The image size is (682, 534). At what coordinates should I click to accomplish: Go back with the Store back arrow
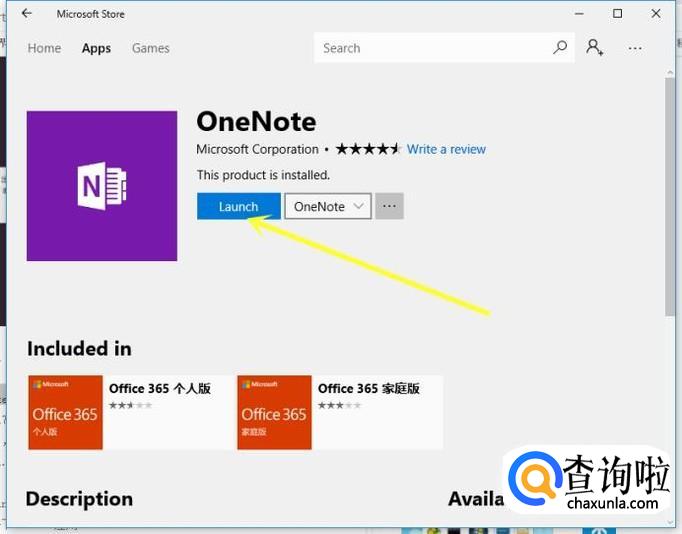(x=27, y=13)
